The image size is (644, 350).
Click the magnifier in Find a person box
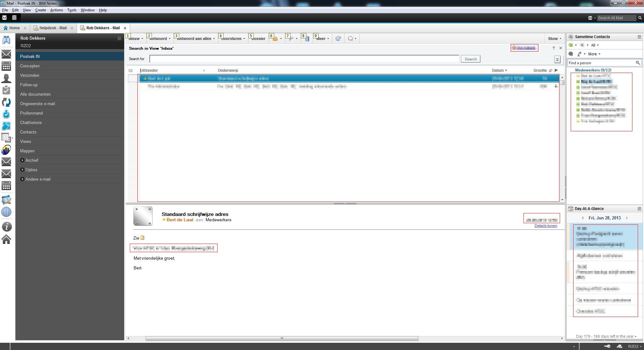tap(638, 63)
